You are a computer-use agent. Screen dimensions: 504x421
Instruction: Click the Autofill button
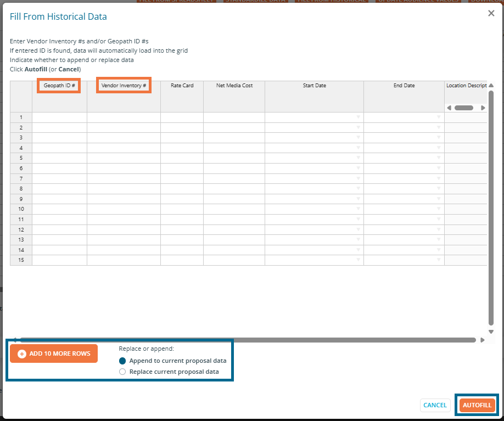tap(477, 405)
